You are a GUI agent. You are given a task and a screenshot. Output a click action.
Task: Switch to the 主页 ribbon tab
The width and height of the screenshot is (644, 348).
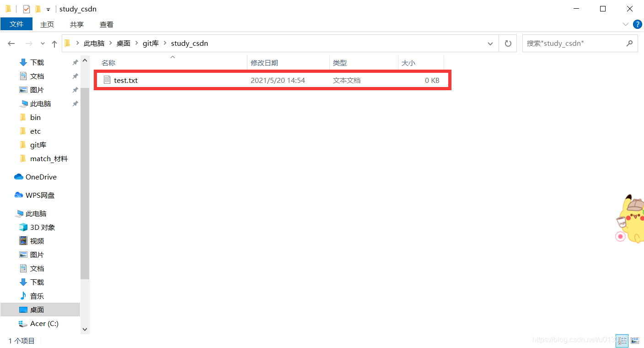click(47, 24)
